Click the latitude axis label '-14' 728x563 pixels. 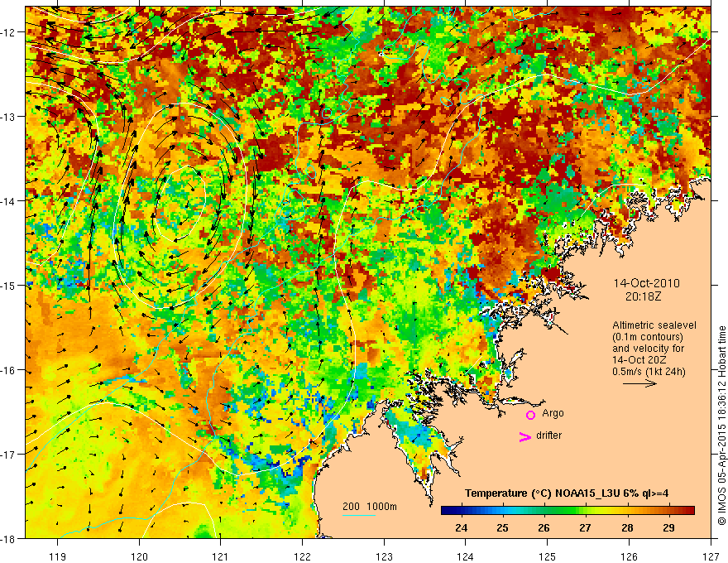[8, 201]
